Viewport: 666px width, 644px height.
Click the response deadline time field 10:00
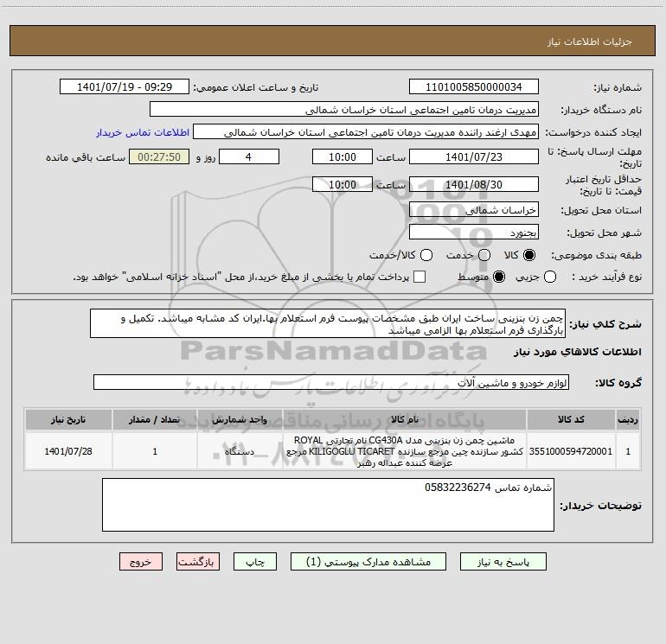click(343, 156)
